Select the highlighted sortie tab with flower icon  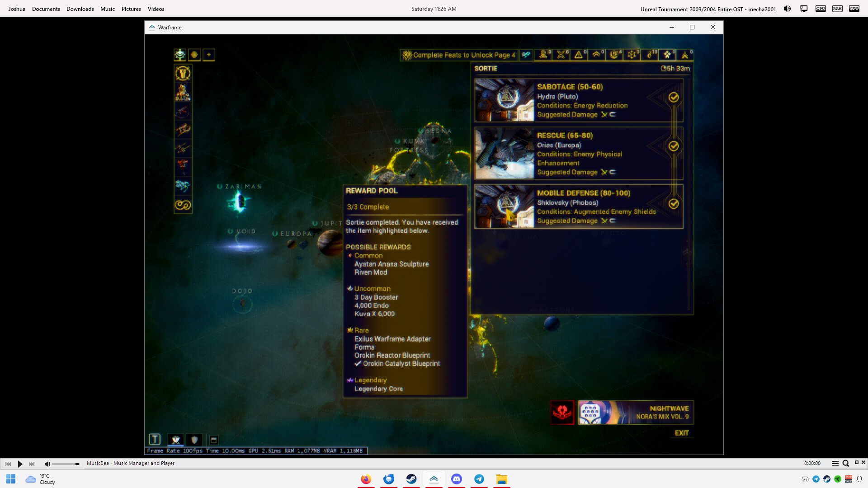(x=668, y=55)
